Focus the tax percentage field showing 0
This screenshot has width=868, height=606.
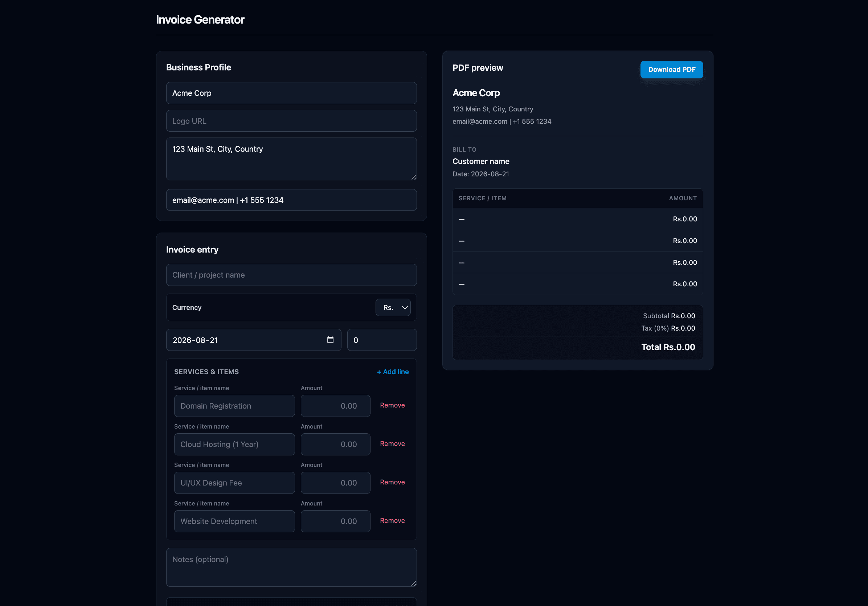pyautogui.click(x=382, y=340)
